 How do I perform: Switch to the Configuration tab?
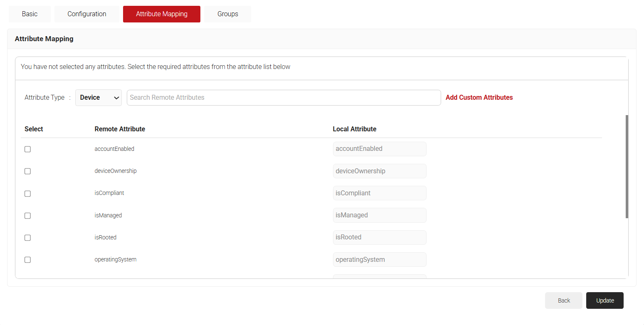pyautogui.click(x=86, y=14)
